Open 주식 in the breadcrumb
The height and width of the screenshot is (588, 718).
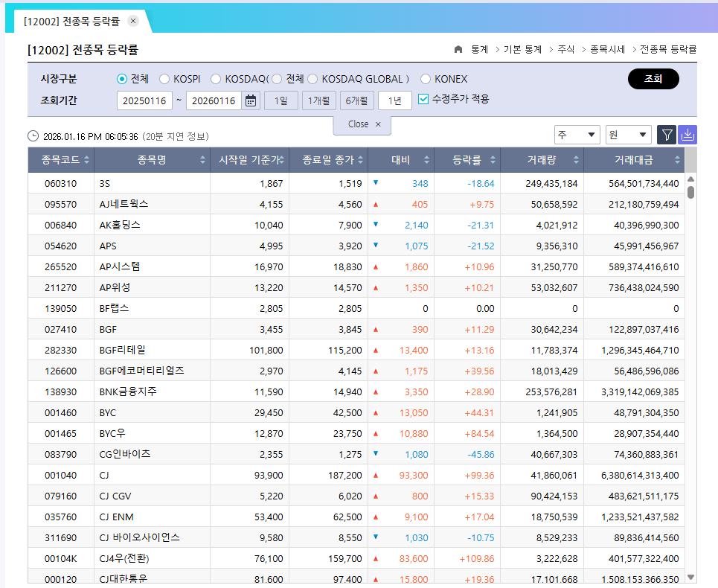point(566,49)
